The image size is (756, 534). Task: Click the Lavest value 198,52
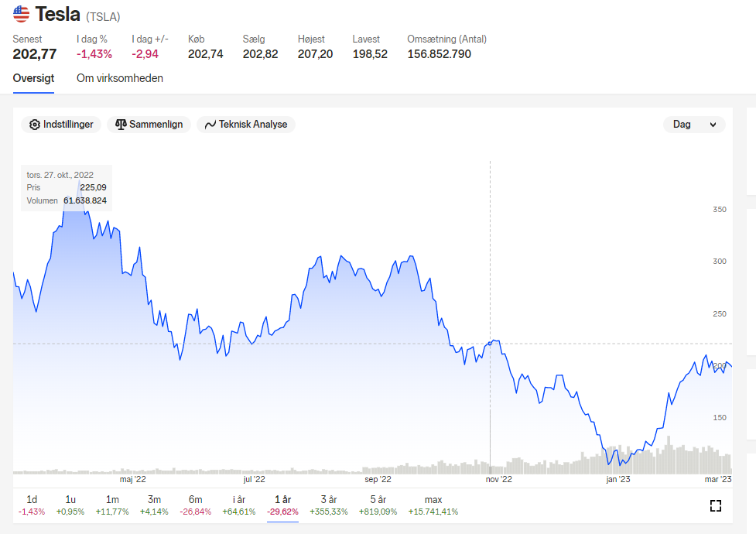tap(370, 54)
